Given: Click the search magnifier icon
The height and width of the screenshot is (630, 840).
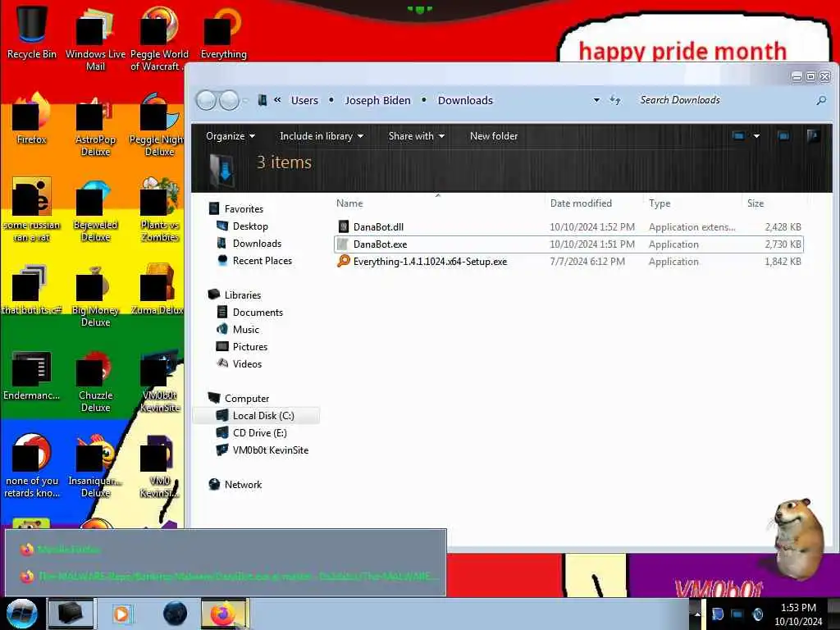Looking at the screenshot, I should click(820, 100).
